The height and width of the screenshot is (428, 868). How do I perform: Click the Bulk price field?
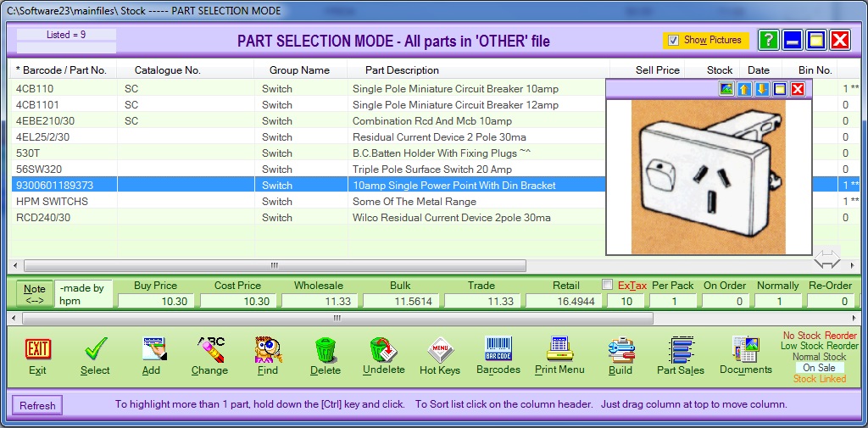pos(400,301)
